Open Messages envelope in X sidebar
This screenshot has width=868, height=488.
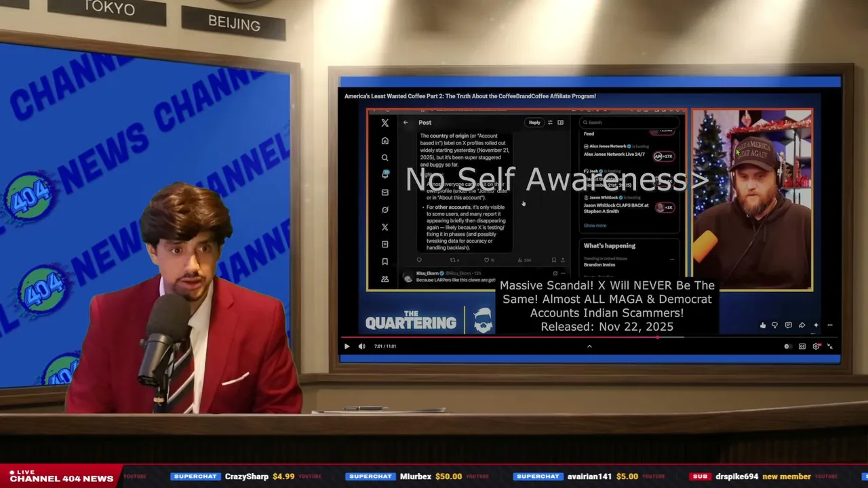click(x=384, y=192)
